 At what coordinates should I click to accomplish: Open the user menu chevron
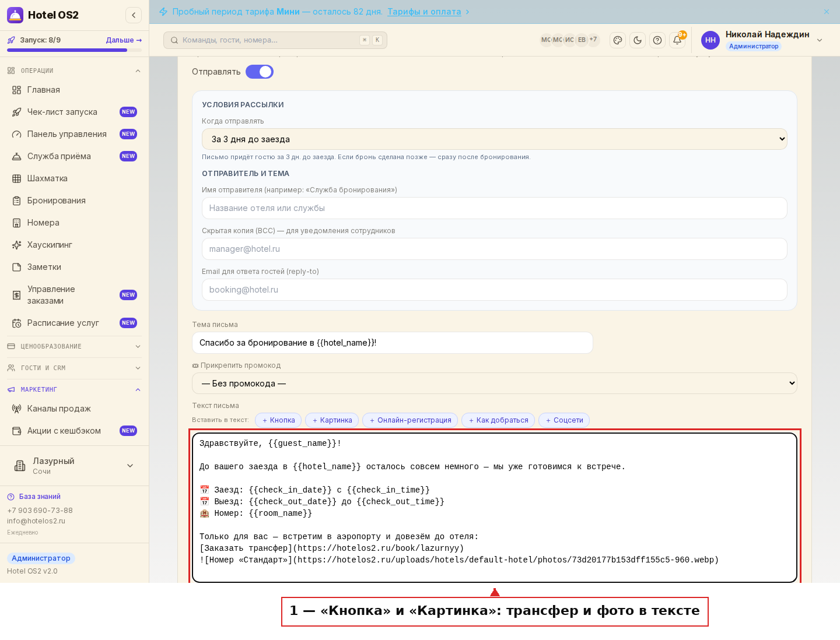point(820,40)
